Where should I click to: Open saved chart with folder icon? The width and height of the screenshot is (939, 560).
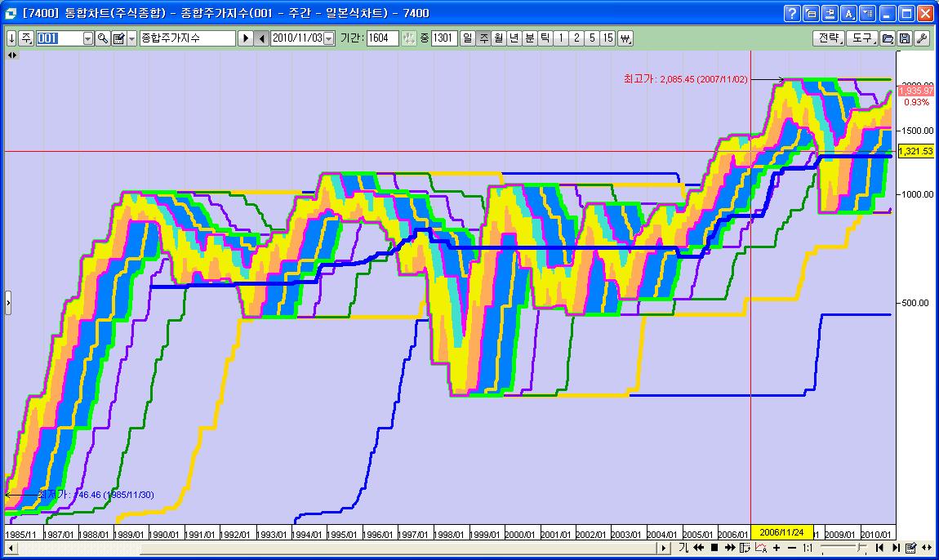tap(888, 38)
